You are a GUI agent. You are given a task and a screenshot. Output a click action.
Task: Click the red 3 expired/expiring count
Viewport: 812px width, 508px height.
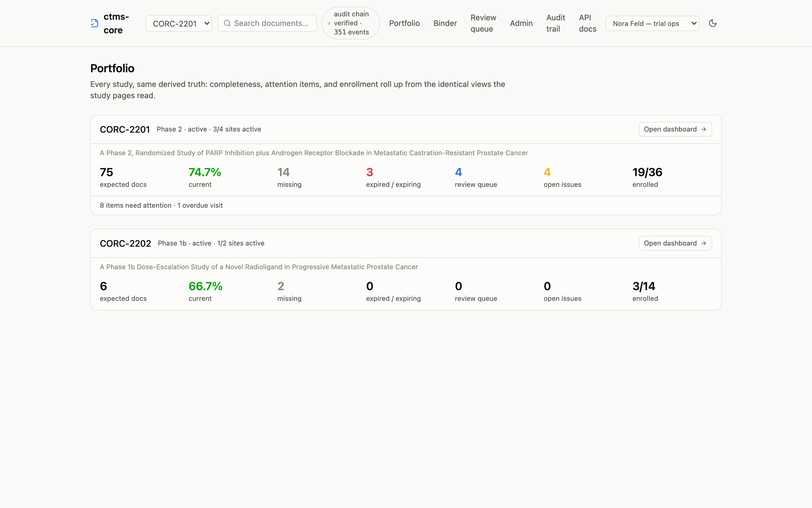pos(369,172)
